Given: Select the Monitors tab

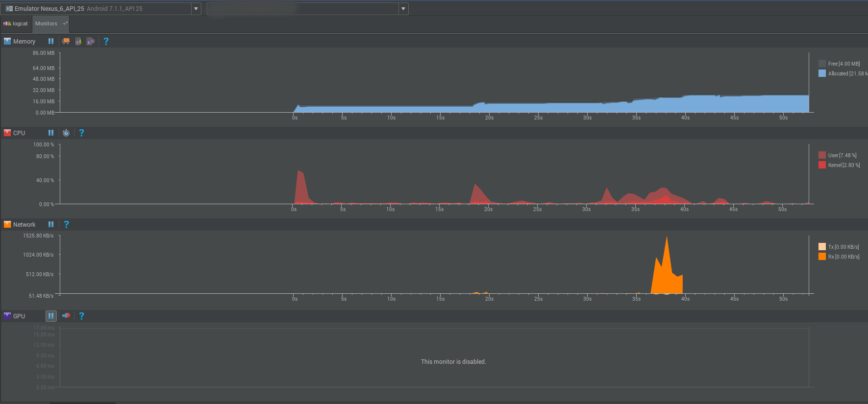Looking at the screenshot, I should [x=46, y=24].
